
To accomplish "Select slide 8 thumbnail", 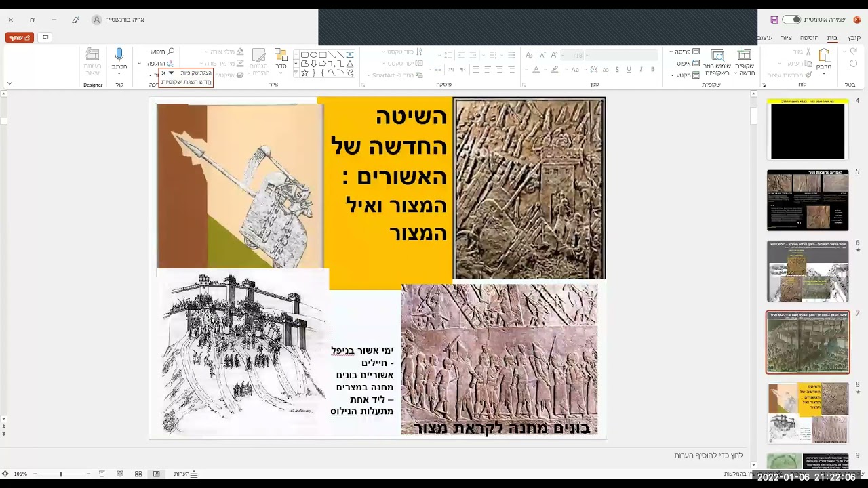I will coord(808,412).
